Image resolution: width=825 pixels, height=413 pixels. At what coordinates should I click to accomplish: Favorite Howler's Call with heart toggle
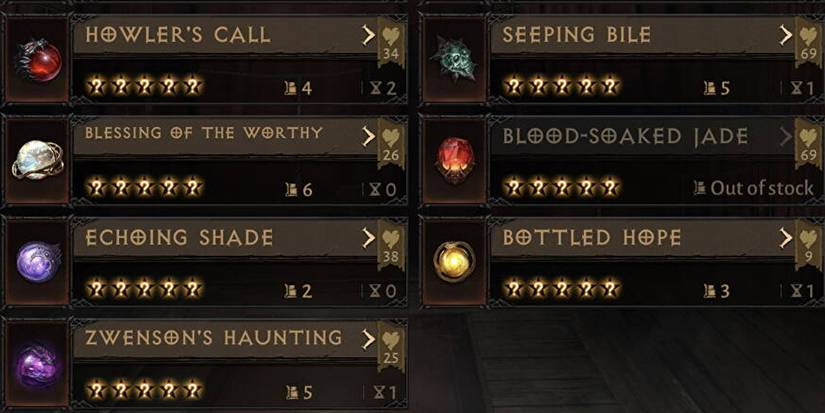click(391, 35)
